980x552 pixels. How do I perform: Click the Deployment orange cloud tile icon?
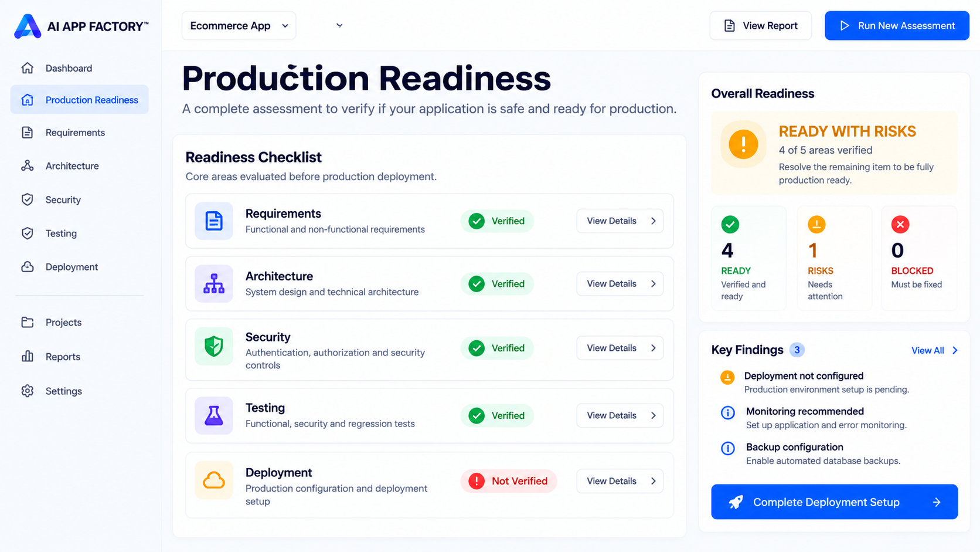pos(214,480)
